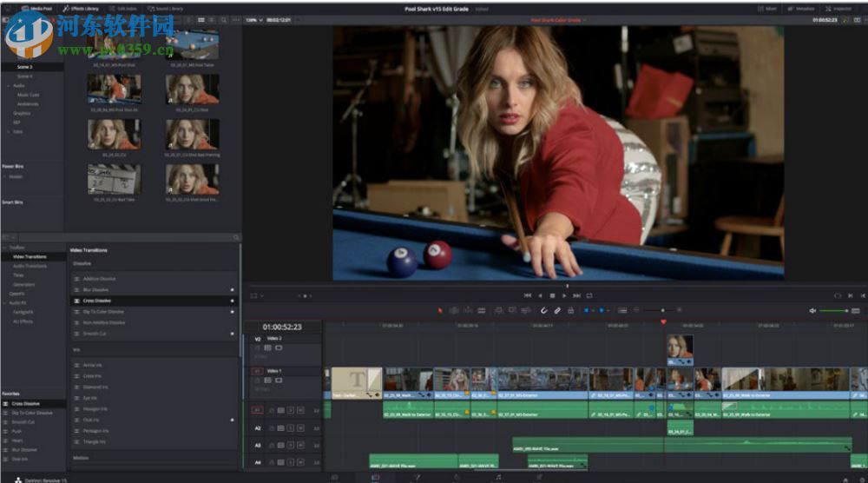Open the Edit Index panel tab
This screenshot has height=483, width=868.
pyautogui.click(x=123, y=9)
